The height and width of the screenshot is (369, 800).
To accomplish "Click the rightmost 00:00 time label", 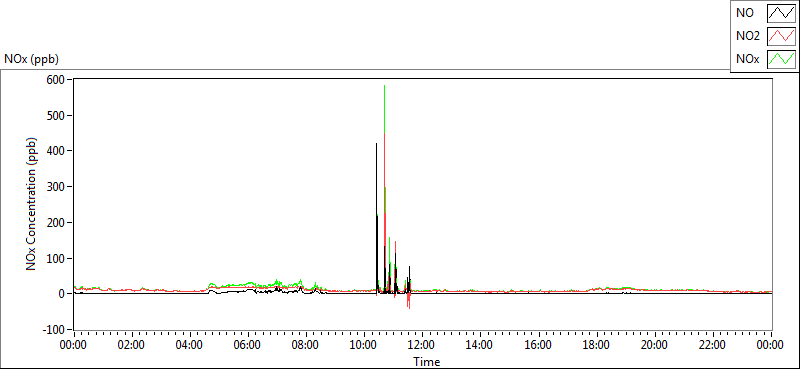I will (x=771, y=346).
